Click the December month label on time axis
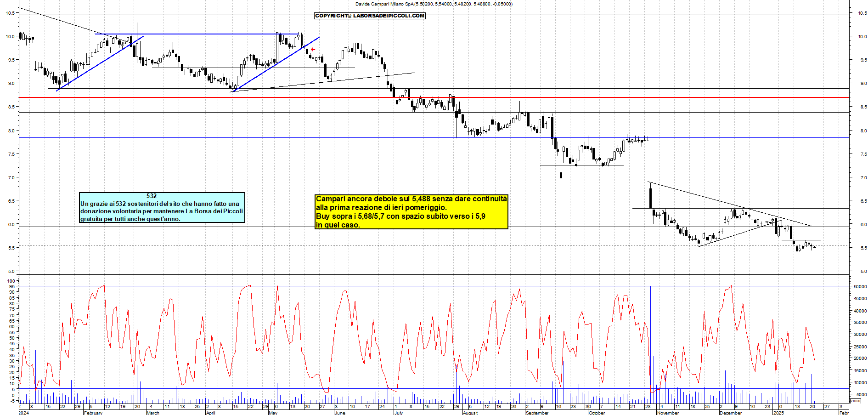 point(731,413)
